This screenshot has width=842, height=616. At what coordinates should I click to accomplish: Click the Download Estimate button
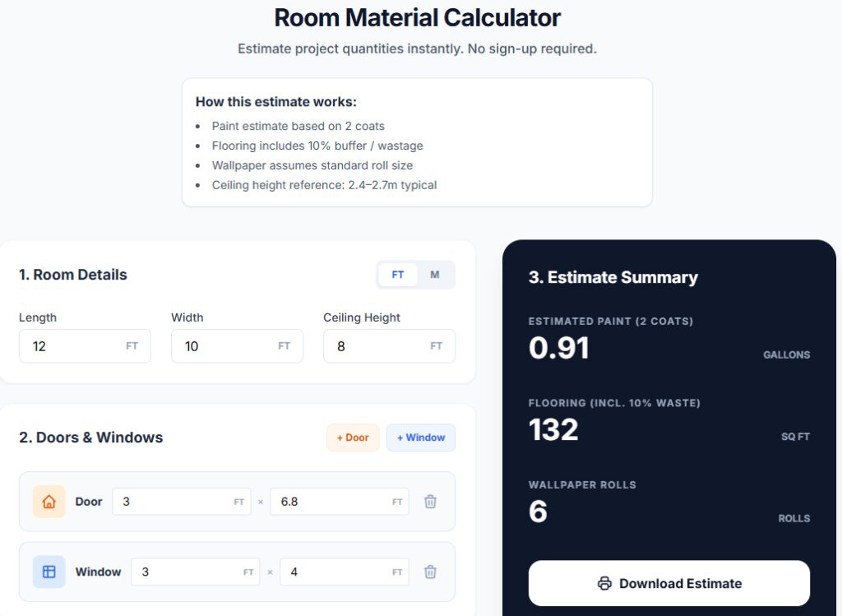(x=669, y=582)
